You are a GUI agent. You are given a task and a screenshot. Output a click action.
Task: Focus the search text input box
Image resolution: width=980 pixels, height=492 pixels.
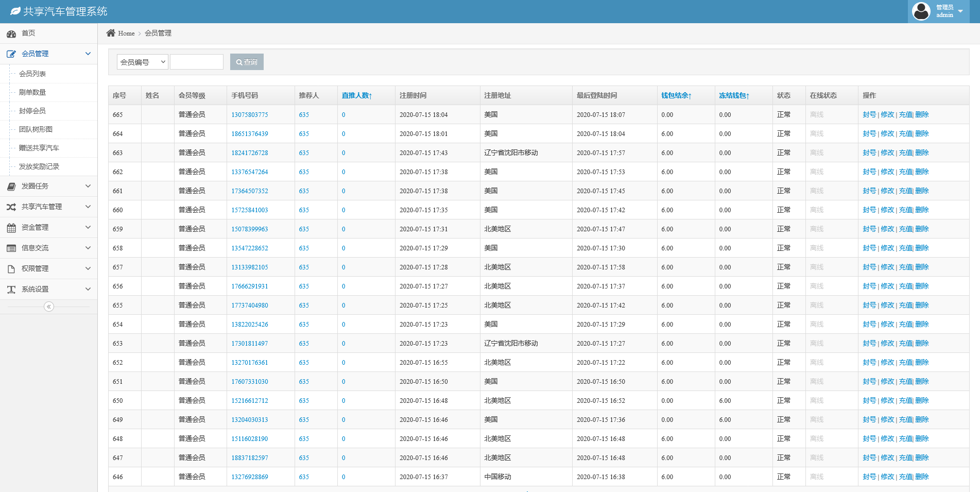197,62
